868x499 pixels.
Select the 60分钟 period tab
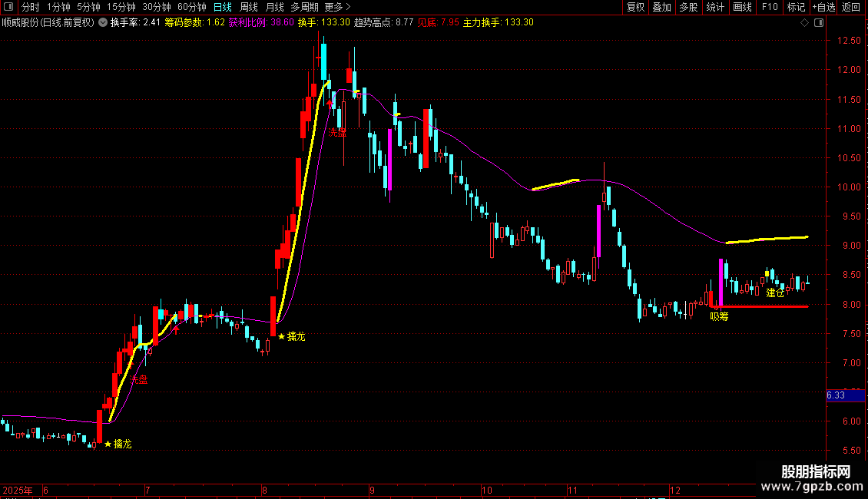coord(192,7)
